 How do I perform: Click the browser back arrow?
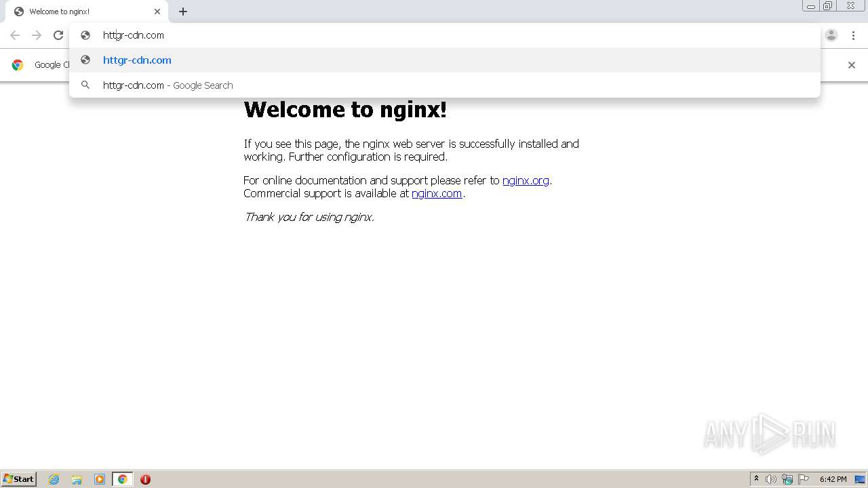tap(15, 35)
